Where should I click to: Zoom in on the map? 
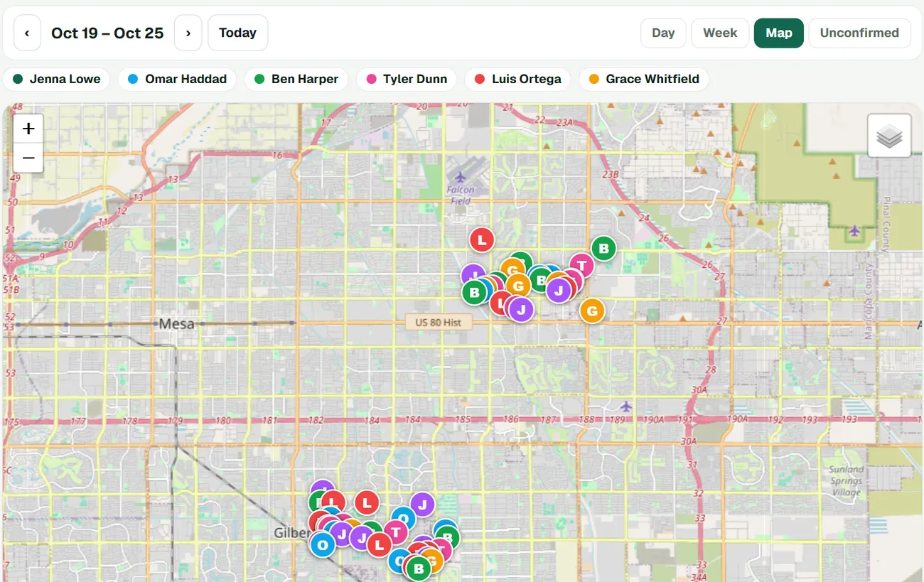click(28, 129)
